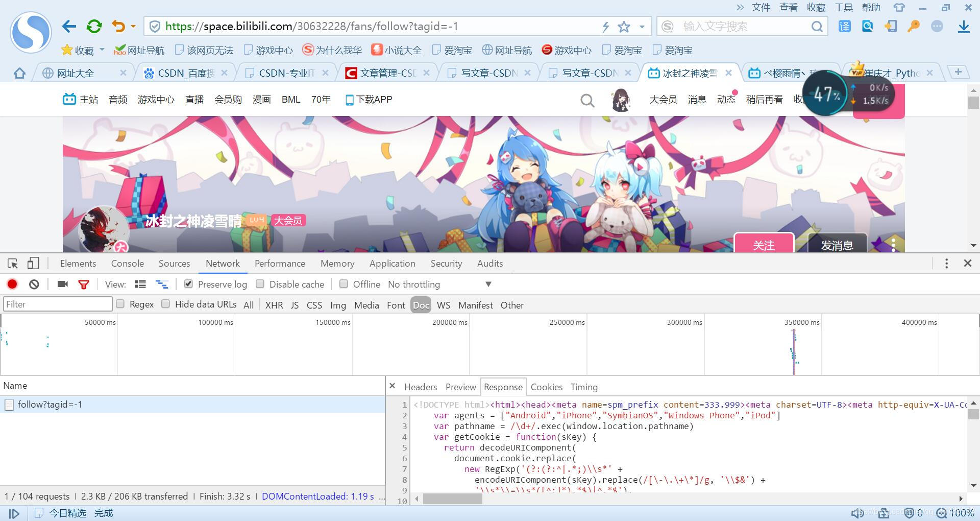Stop recording network log red button
The image size is (980, 521).
(x=12, y=285)
